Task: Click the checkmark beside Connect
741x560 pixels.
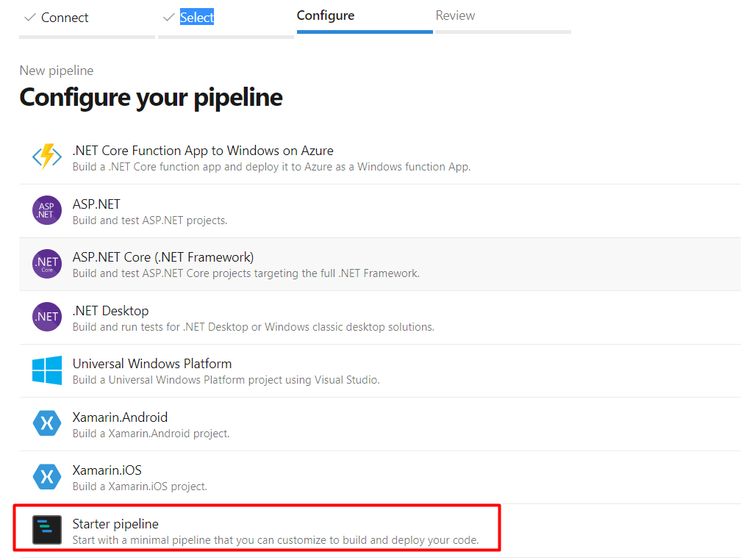Action: point(30,18)
